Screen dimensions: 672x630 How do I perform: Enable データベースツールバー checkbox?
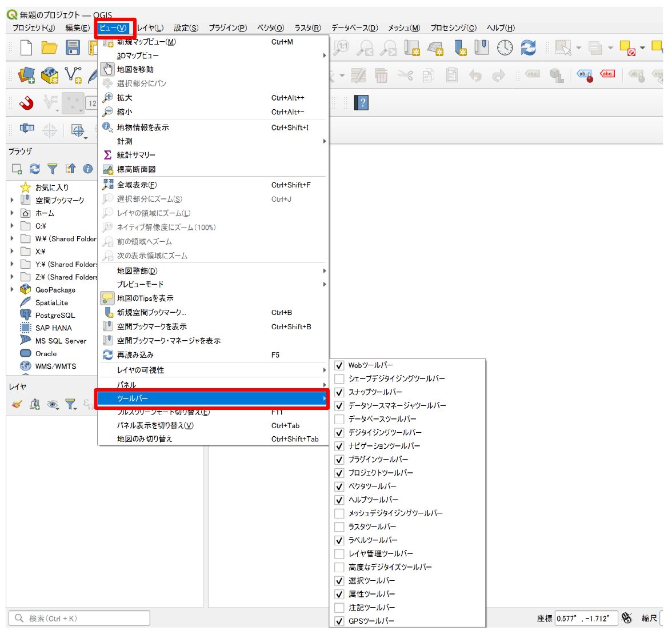tap(339, 419)
